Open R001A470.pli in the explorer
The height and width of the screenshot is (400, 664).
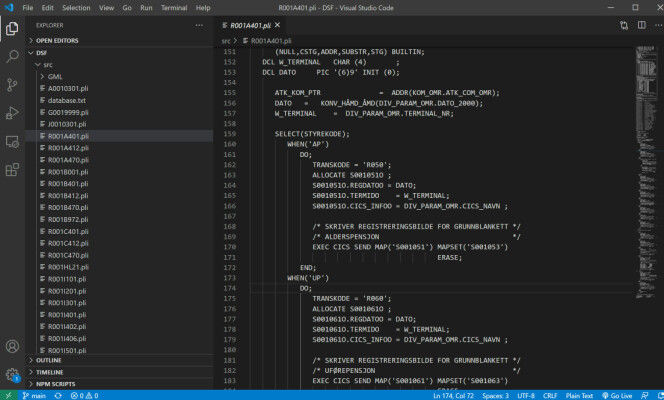(x=119, y=160)
